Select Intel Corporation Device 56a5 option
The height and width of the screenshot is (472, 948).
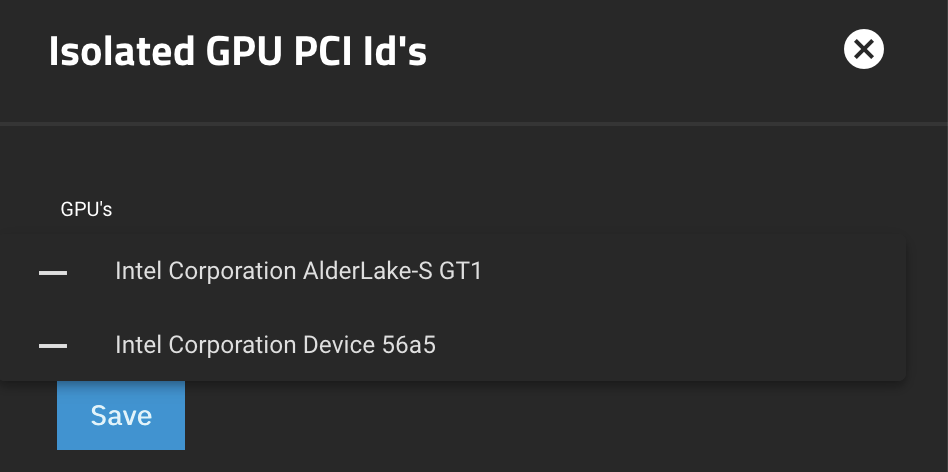[452, 345]
